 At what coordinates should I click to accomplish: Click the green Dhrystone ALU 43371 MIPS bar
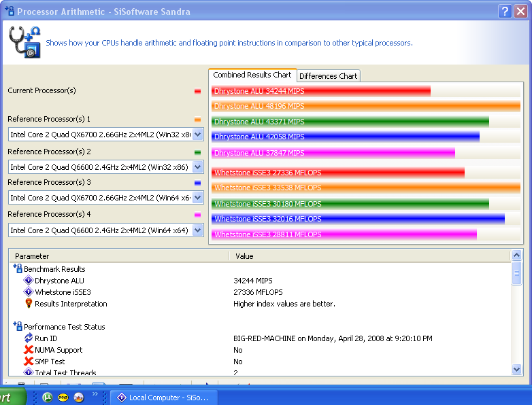tap(350, 122)
